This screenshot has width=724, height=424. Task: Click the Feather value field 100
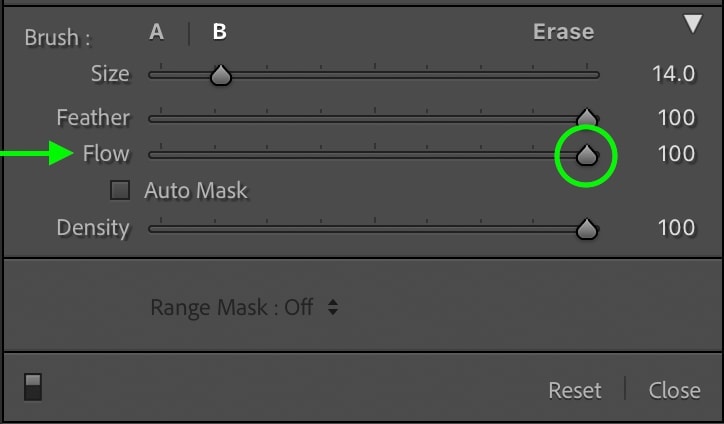click(676, 117)
